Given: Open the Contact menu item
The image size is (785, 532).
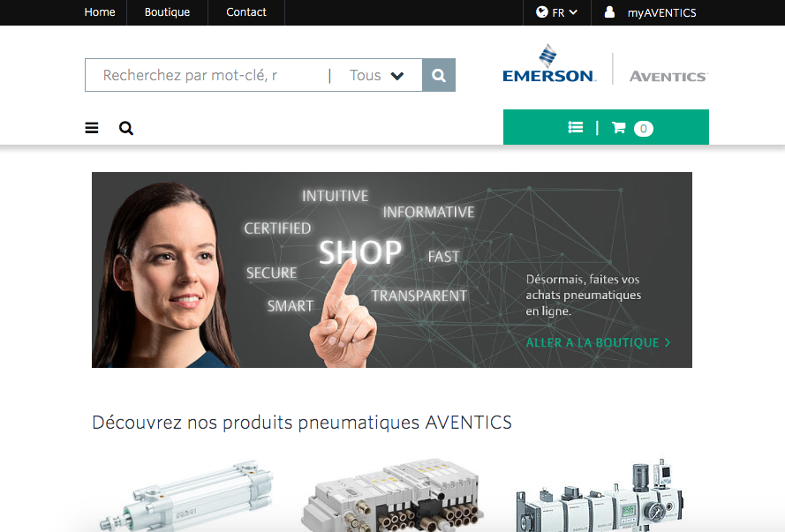Looking at the screenshot, I should click(x=246, y=12).
